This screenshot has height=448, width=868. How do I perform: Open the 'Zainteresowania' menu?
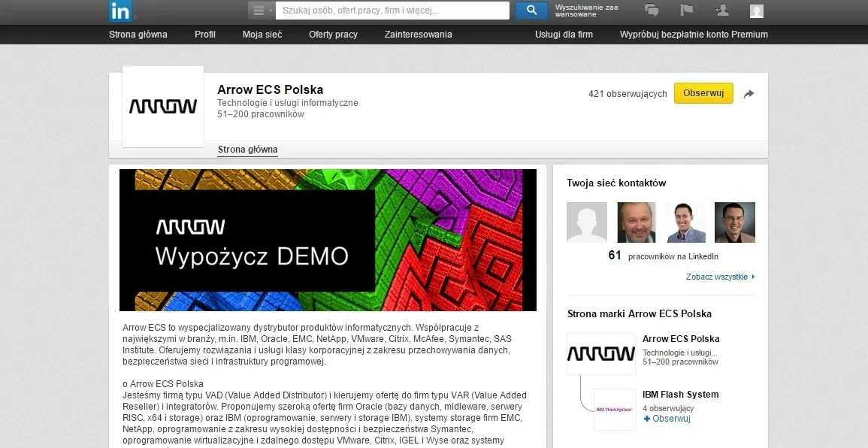(419, 35)
